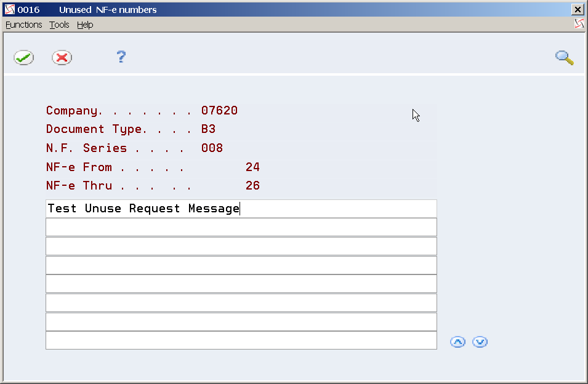Image resolution: width=588 pixels, height=384 pixels.
Task: Click the N.F. Series value 008
Action: tap(212, 148)
